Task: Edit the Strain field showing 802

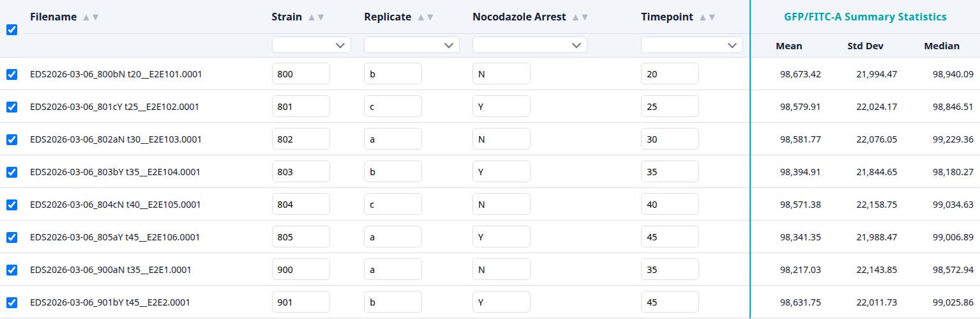Action: coord(301,139)
